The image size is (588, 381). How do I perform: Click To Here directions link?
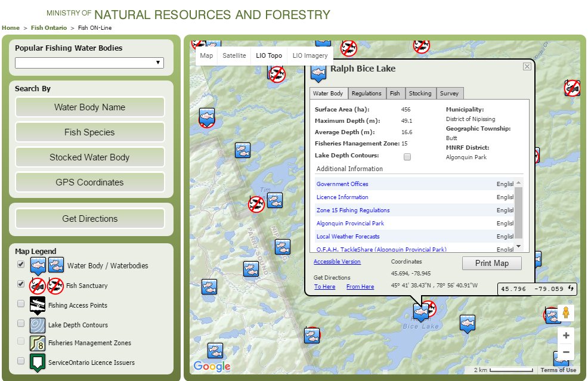click(325, 287)
